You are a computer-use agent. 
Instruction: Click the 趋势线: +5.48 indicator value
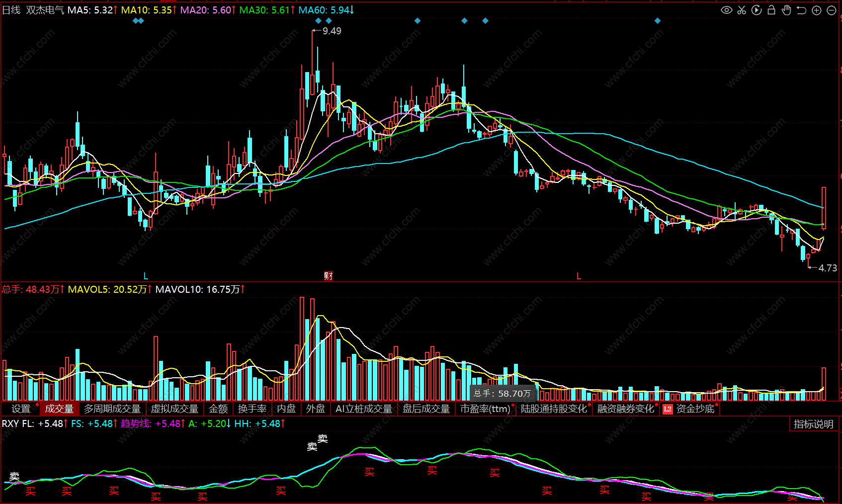click(x=153, y=423)
